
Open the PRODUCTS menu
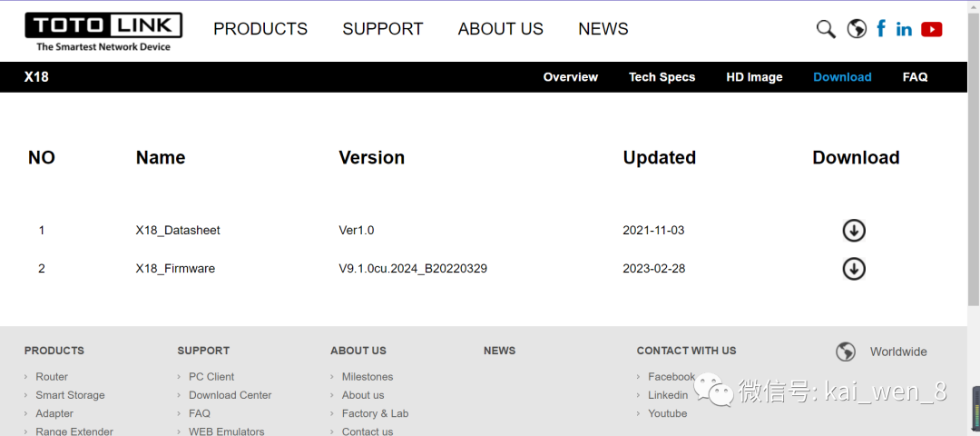(x=260, y=29)
